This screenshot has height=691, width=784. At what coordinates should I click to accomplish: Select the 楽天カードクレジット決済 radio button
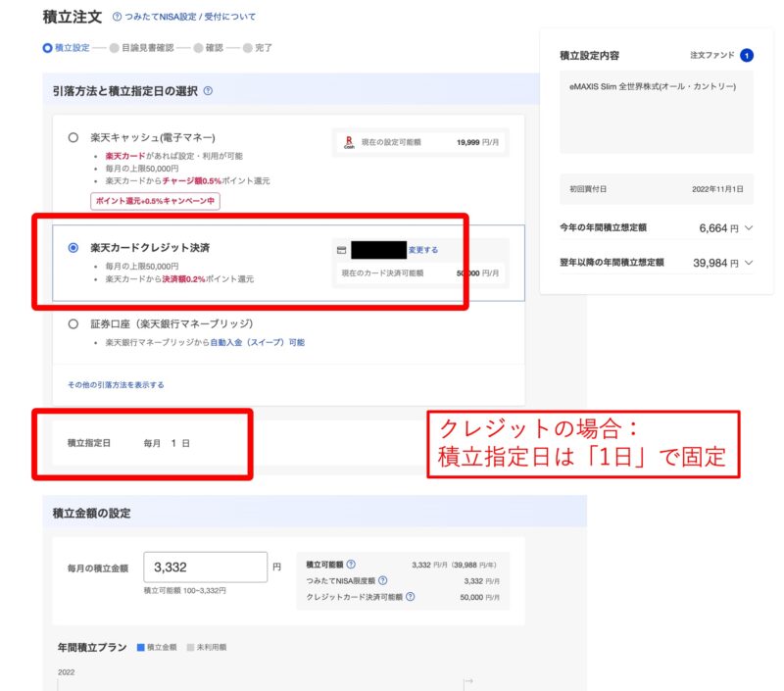[x=73, y=248]
